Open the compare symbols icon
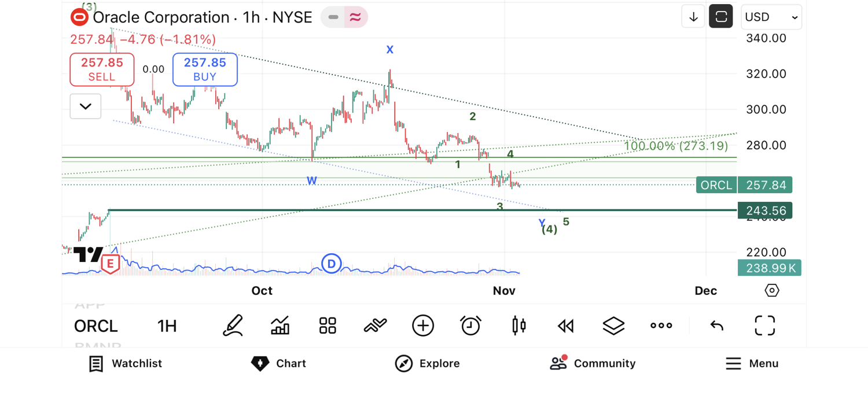The height and width of the screenshot is (399, 868). tap(375, 326)
